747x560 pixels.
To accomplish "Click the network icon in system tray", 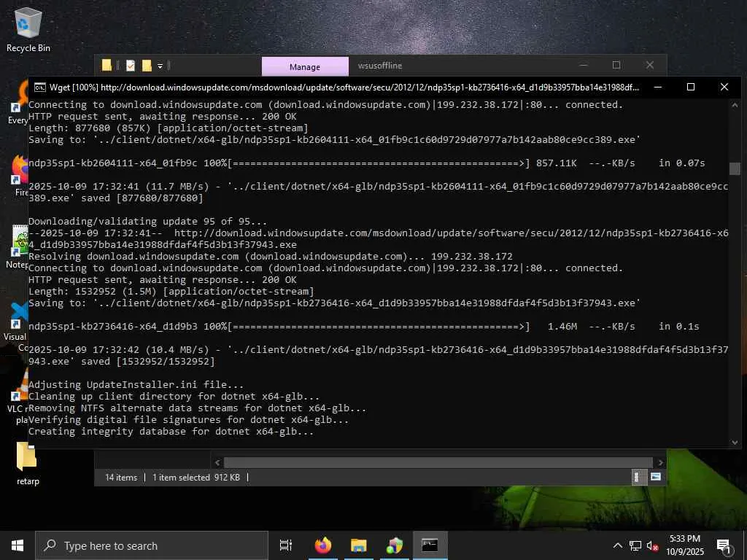I will click(635, 545).
